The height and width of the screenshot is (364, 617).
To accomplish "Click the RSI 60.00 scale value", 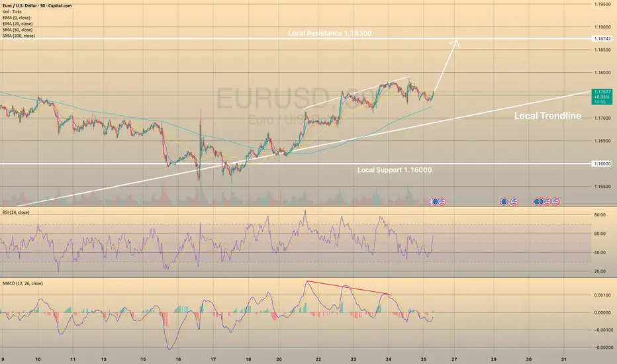I will [600, 234].
